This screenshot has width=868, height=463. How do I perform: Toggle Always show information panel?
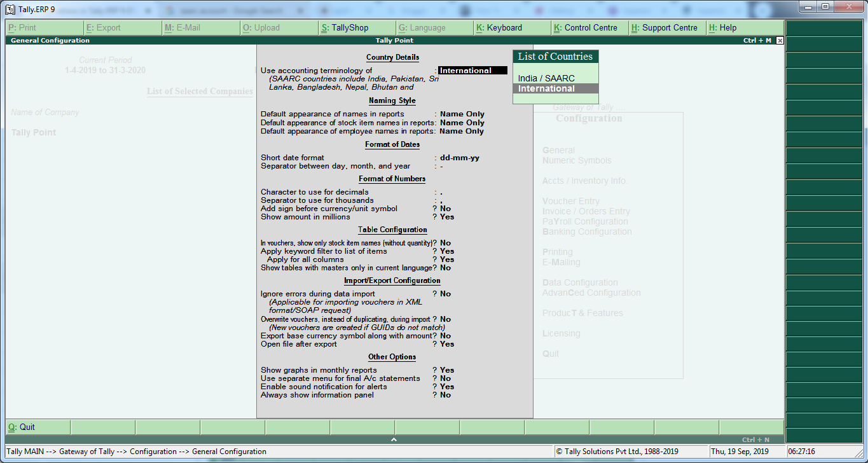tap(445, 395)
